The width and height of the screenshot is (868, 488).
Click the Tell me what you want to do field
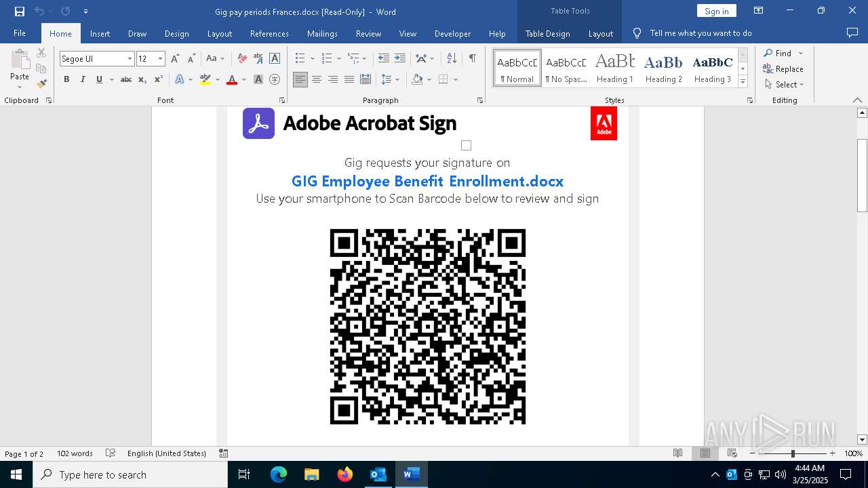[701, 33]
